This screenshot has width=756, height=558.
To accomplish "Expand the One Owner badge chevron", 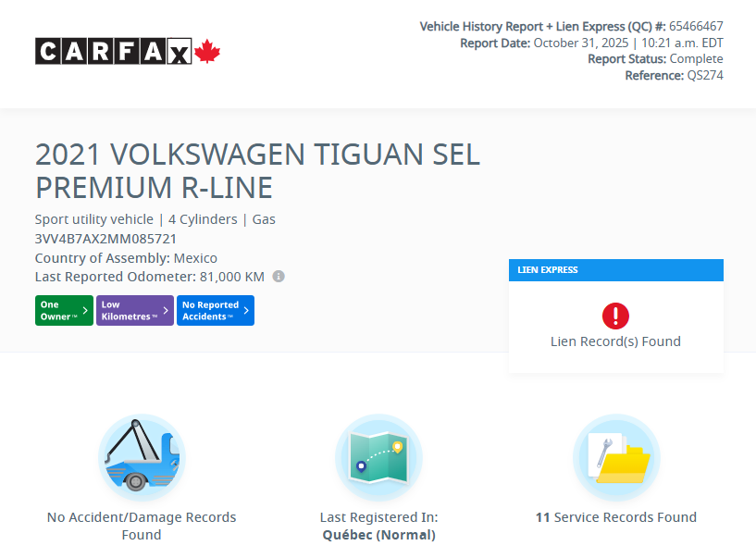I will click(x=85, y=310).
